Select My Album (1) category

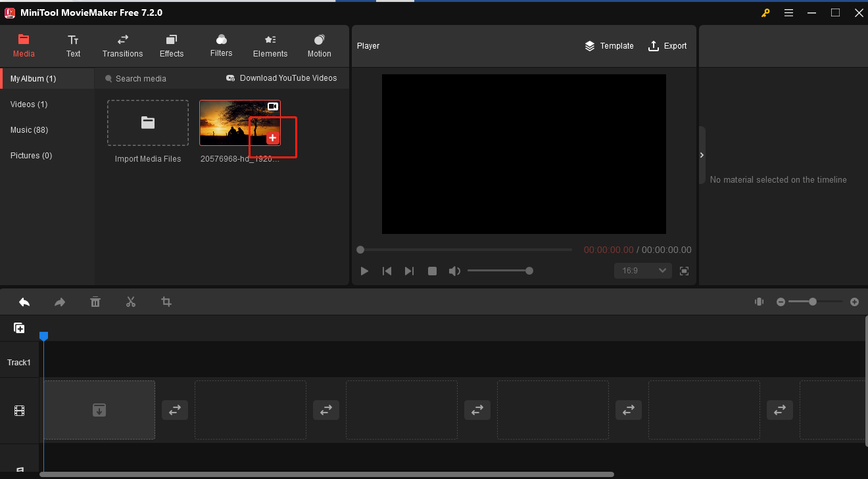tap(47, 79)
